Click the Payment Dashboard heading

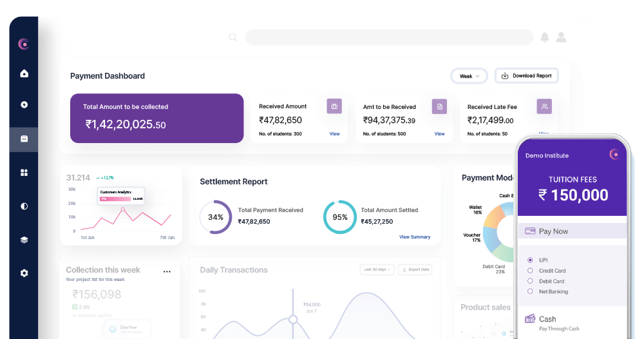pyautogui.click(x=108, y=76)
